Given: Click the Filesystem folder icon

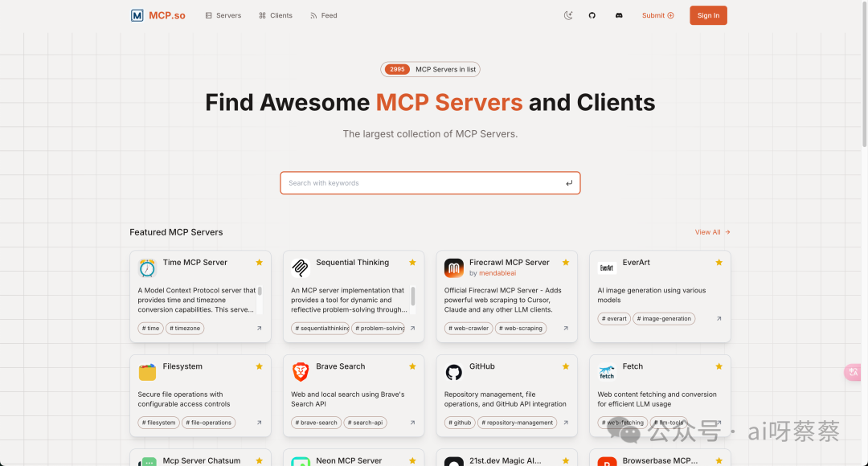Looking at the screenshot, I should pyautogui.click(x=147, y=372).
